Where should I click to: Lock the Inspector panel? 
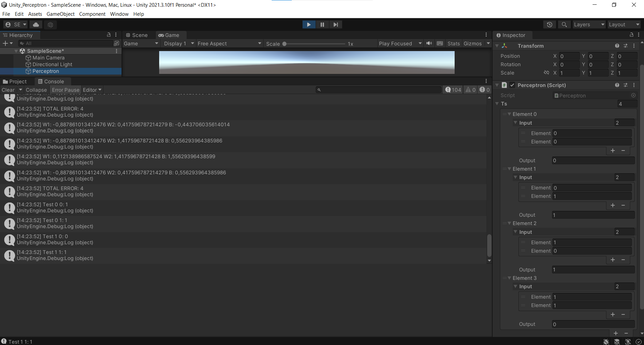pyautogui.click(x=631, y=35)
